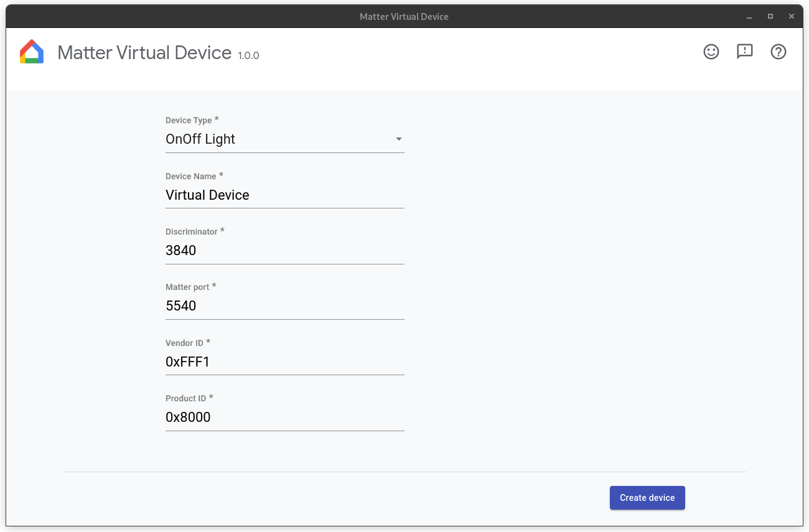The height and width of the screenshot is (532, 809).
Task: Click the smiley feedback icon
Action: click(711, 52)
